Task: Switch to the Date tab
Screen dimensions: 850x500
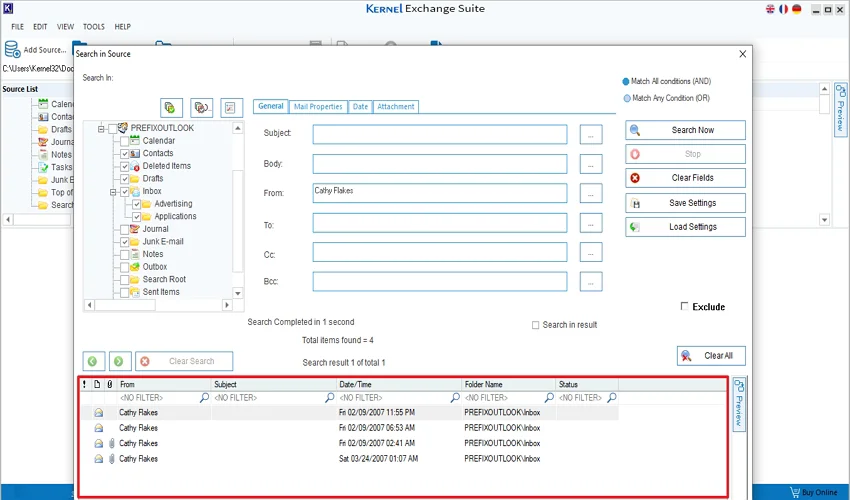Action: (x=360, y=107)
